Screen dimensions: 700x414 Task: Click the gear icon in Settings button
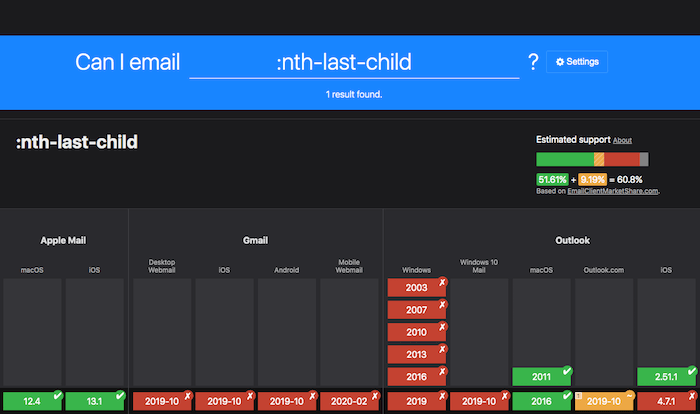(x=560, y=62)
